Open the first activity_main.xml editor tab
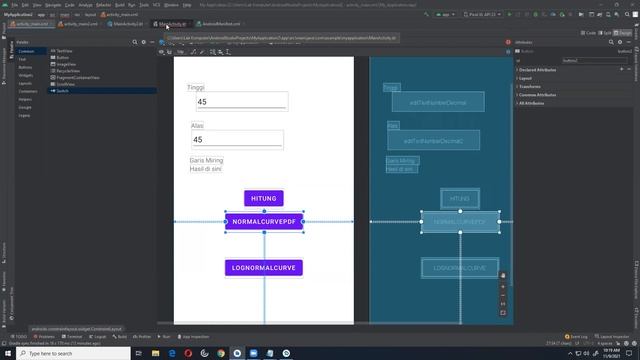Screen dimensions: 640x360 (x=32, y=24)
